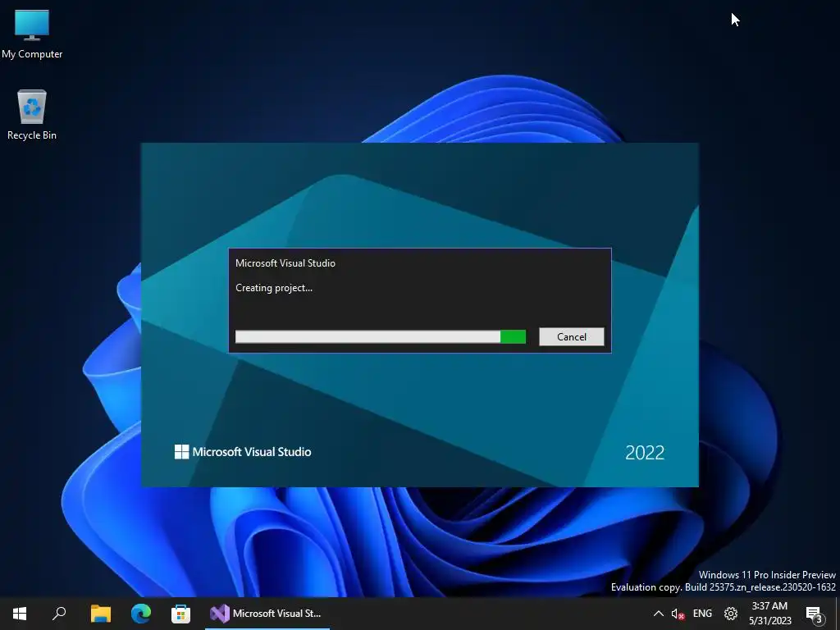Open My Computer desktop icon
The width and height of the screenshot is (840, 630).
coord(32,34)
